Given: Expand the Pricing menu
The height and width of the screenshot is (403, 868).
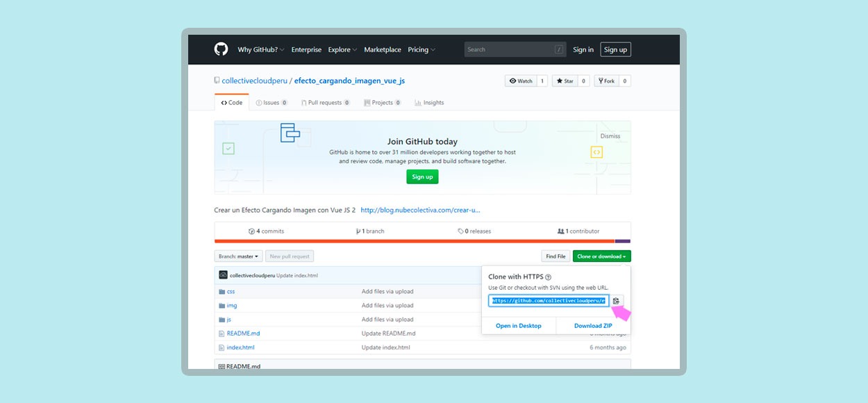Looking at the screenshot, I should pos(422,49).
